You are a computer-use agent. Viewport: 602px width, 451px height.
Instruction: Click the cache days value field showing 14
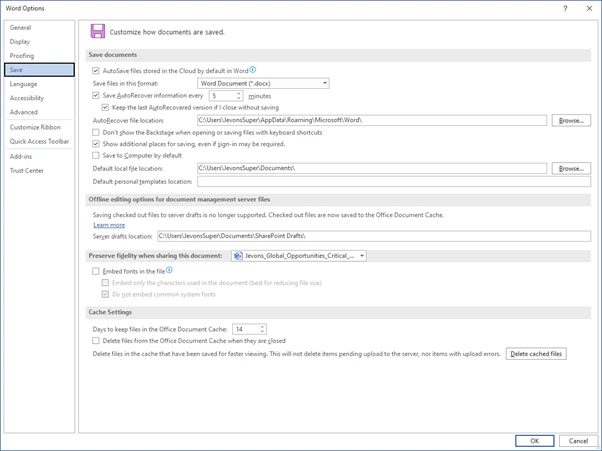point(246,329)
